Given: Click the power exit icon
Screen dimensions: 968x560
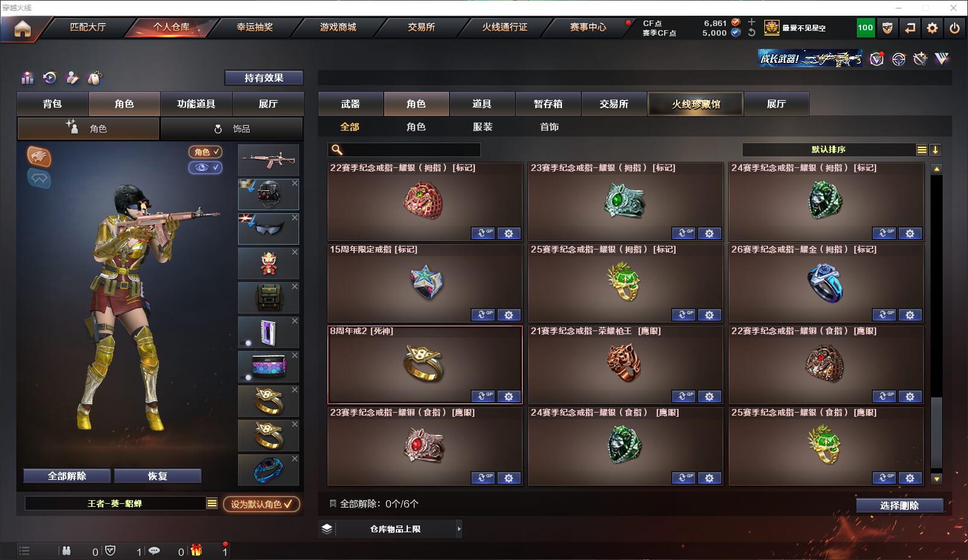Looking at the screenshot, I should click(955, 28).
